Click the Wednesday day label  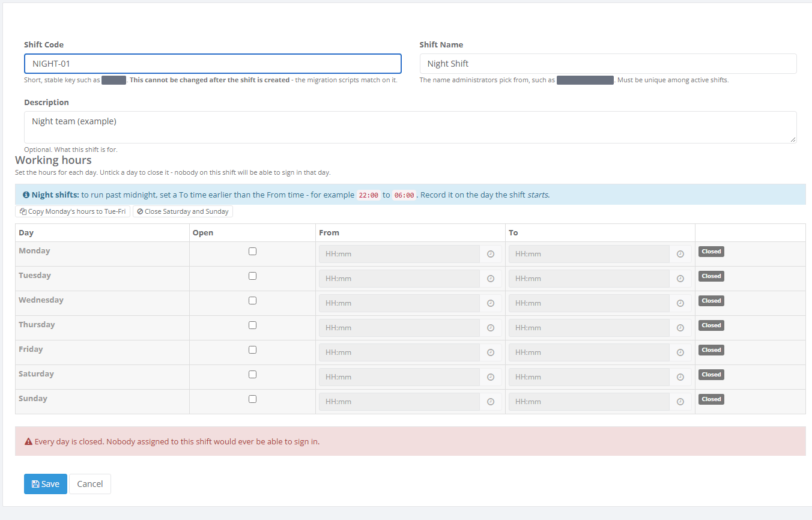click(x=41, y=300)
